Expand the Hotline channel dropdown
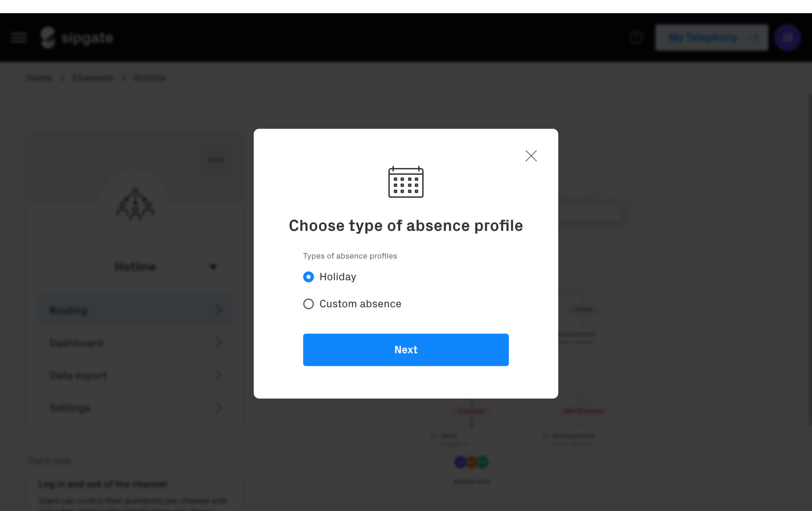This screenshot has width=812, height=511. pyautogui.click(x=135, y=267)
